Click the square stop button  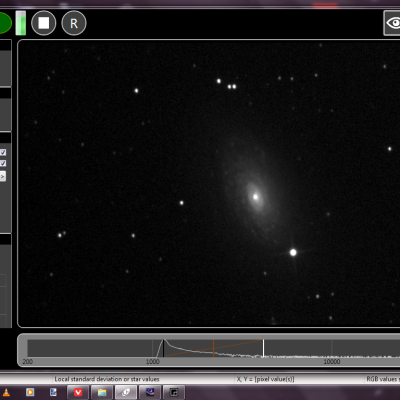[44, 23]
